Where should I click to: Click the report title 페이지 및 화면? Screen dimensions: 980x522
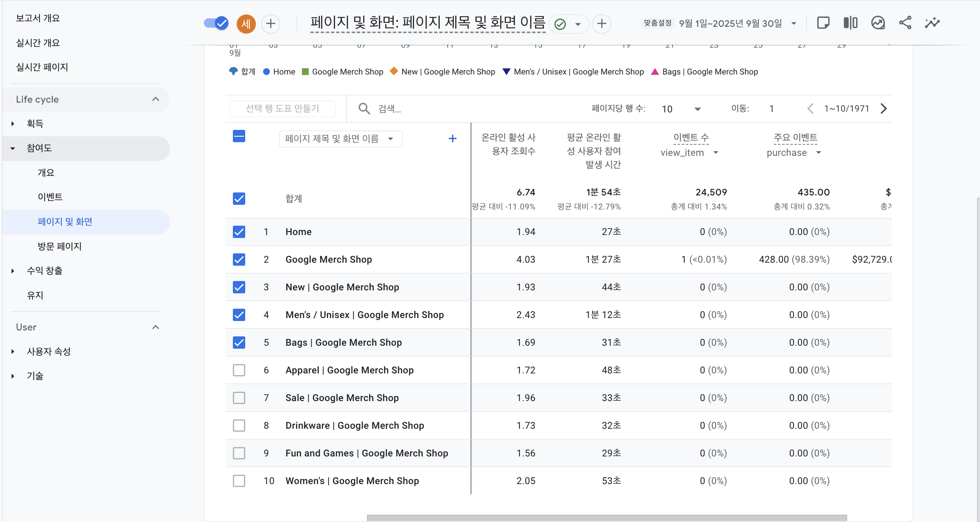(428, 22)
